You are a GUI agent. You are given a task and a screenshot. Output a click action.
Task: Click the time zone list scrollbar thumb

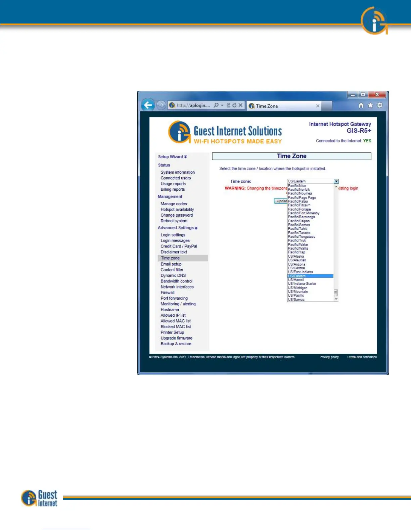pos(336,293)
